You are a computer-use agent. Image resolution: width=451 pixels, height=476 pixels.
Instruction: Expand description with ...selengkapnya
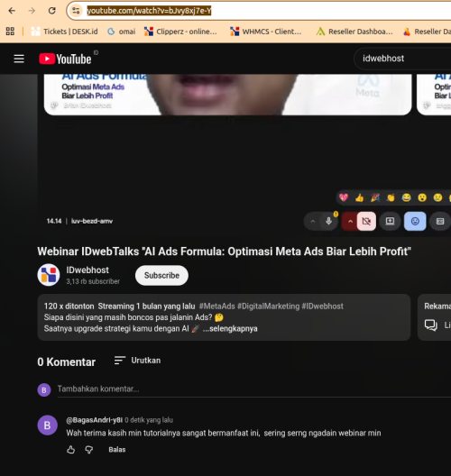click(230, 328)
